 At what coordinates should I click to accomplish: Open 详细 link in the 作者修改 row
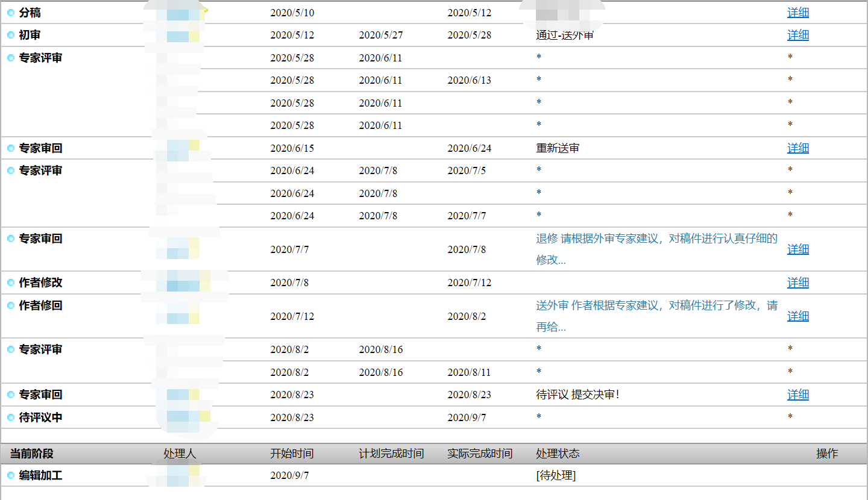[798, 283]
